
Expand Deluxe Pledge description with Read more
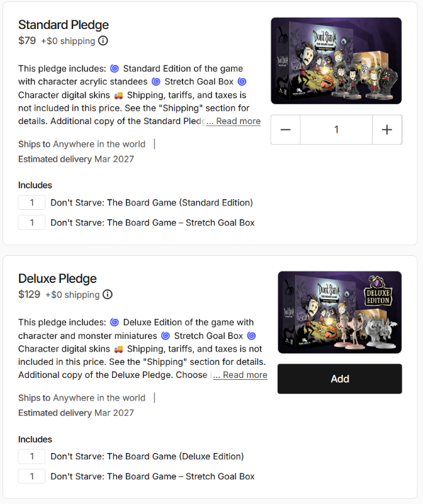click(240, 375)
